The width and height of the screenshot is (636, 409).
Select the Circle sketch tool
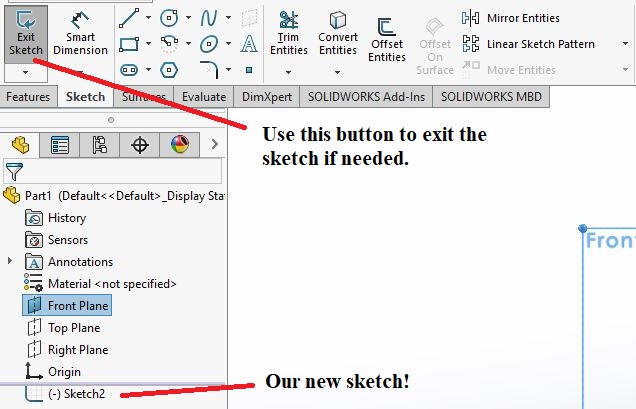pyautogui.click(x=169, y=17)
